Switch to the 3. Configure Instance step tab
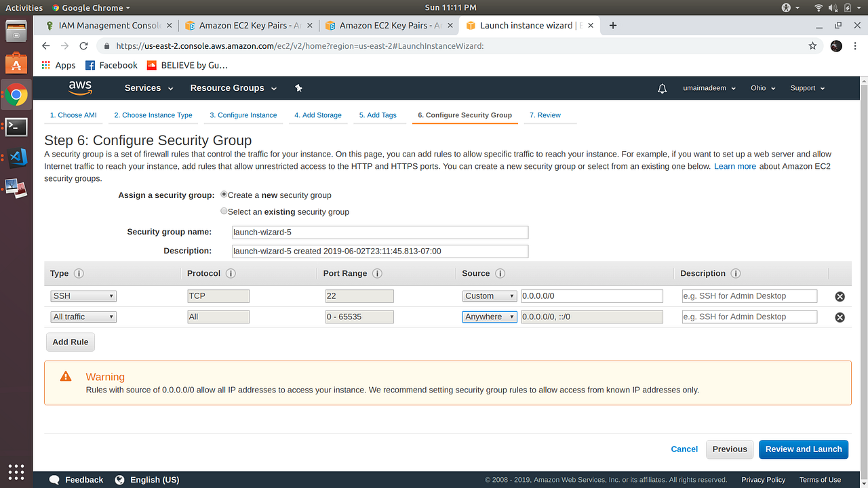 (243, 115)
